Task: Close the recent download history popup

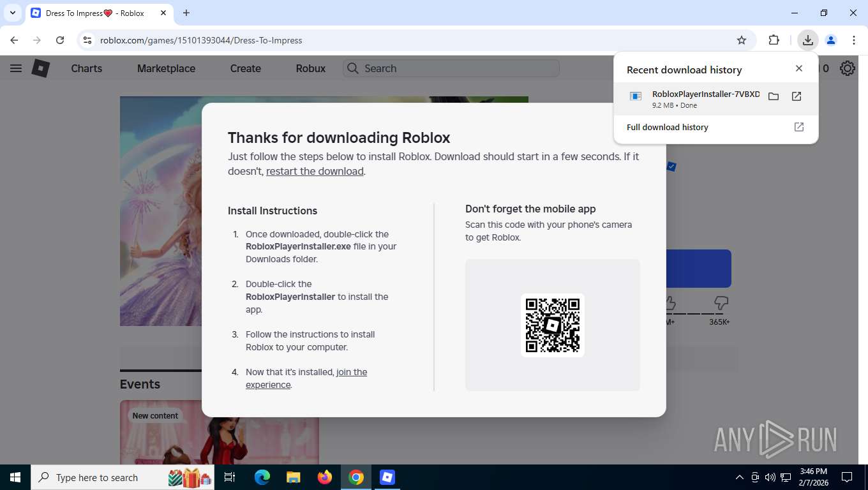Action: point(799,68)
